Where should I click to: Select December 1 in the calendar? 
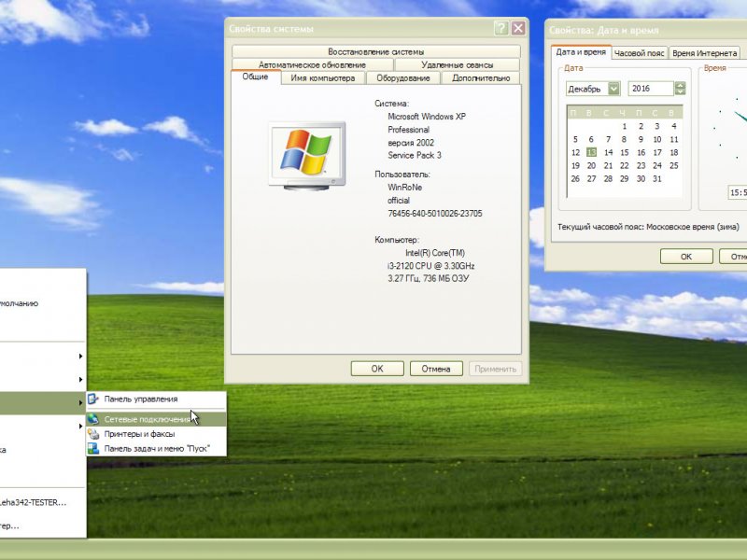coord(624,126)
